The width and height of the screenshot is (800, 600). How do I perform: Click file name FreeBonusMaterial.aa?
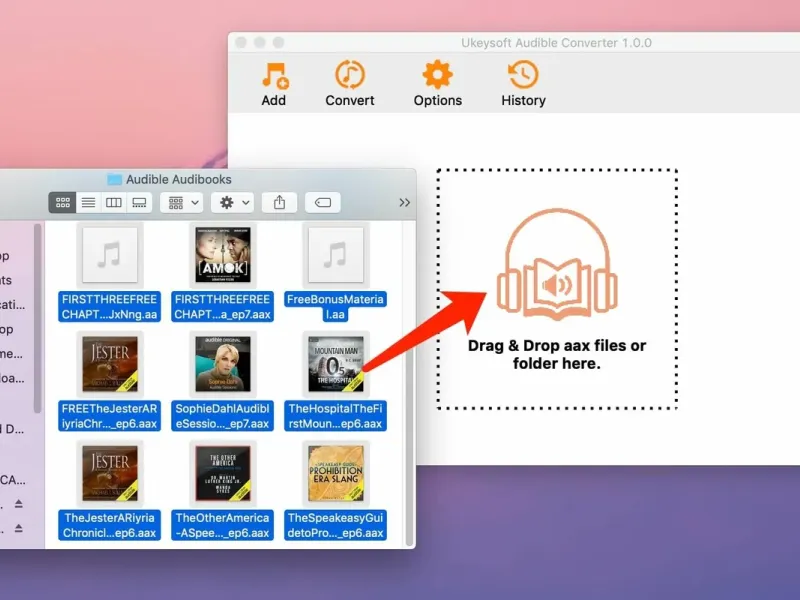tap(335, 307)
